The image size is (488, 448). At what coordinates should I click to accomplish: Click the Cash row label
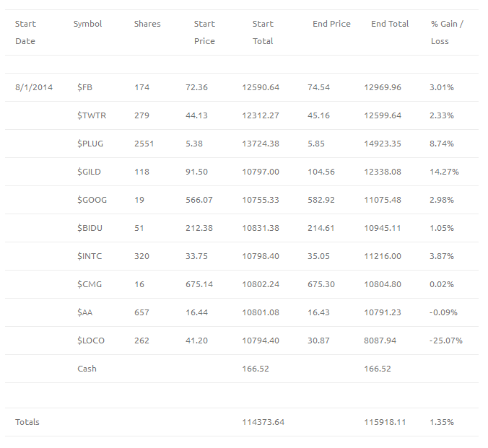tap(87, 369)
